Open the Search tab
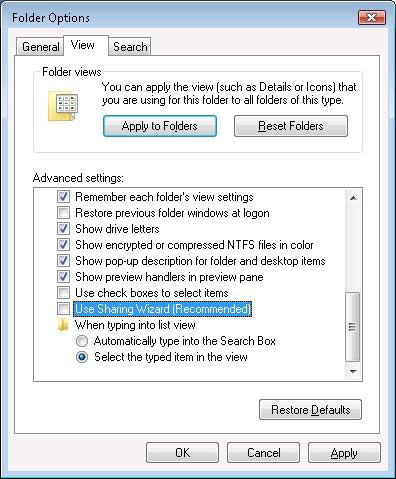 point(130,47)
